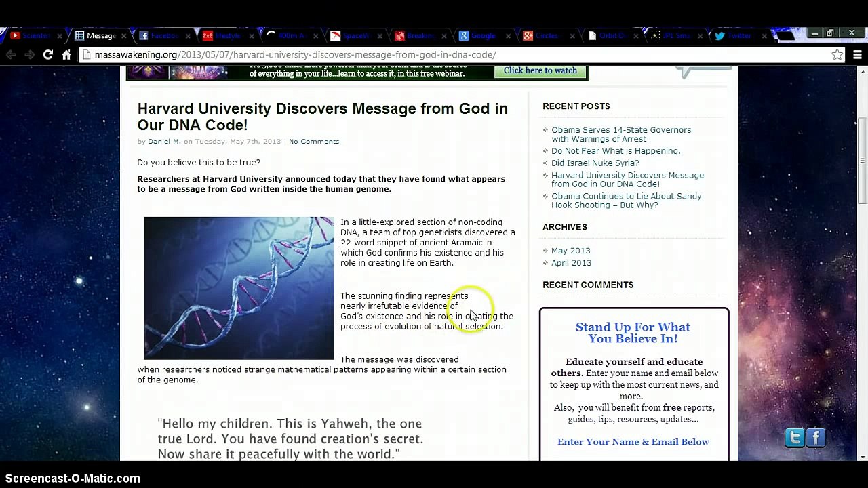The height and width of the screenshot is (488, 868).
Task: Go forward using the browser forward arrow
Action: [x=30, y=55]
